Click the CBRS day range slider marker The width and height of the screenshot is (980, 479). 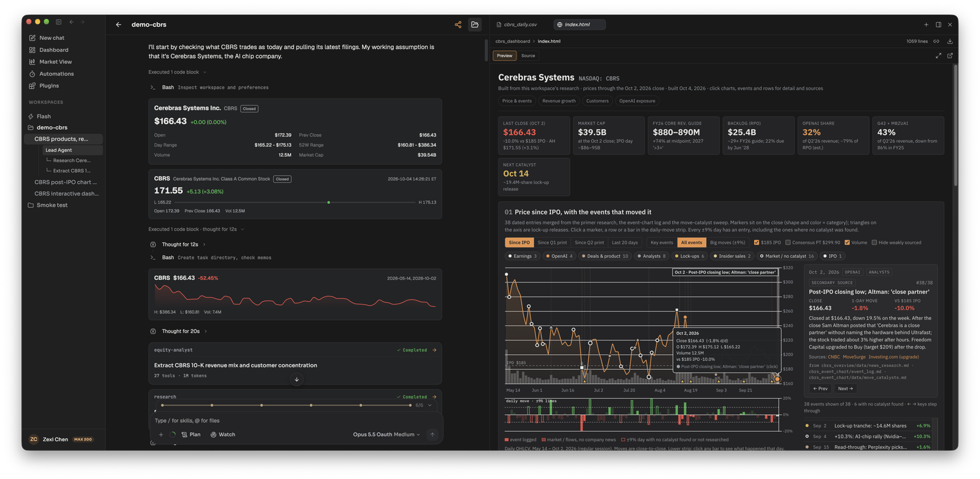pyautogui.click(x=329, y=202)
